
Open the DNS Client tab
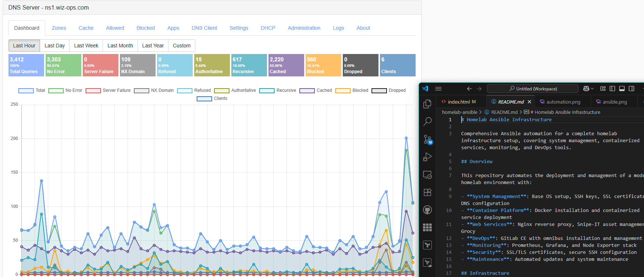[204, 28]
